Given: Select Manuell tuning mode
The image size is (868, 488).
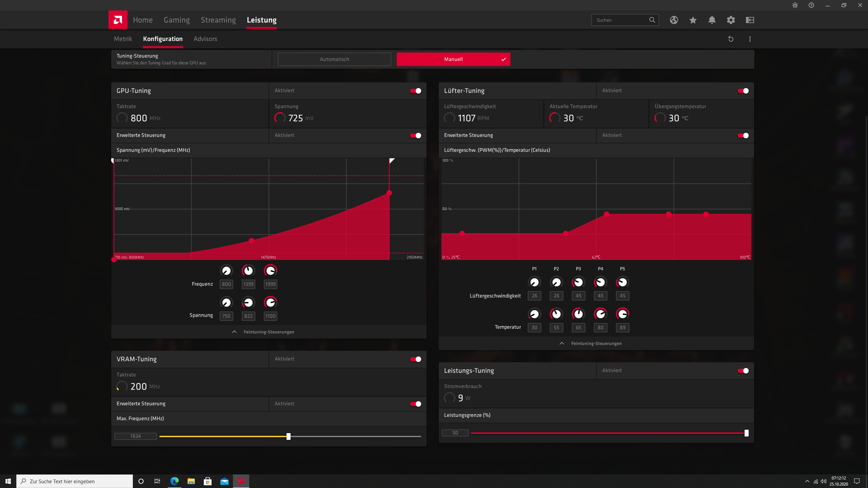Looking at the screenshot, I should [453, 59].
